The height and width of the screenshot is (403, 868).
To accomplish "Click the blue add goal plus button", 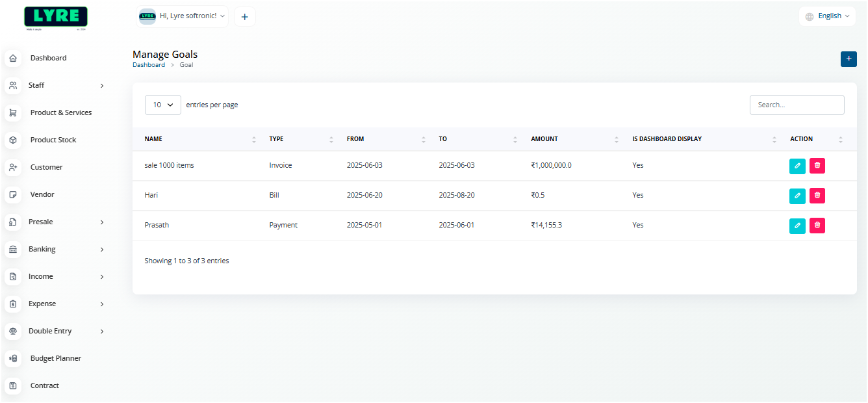I will tap(849, 58).
